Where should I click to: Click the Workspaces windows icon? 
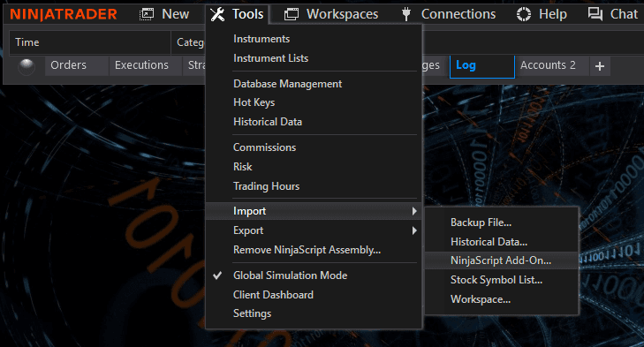pos(292,14)
